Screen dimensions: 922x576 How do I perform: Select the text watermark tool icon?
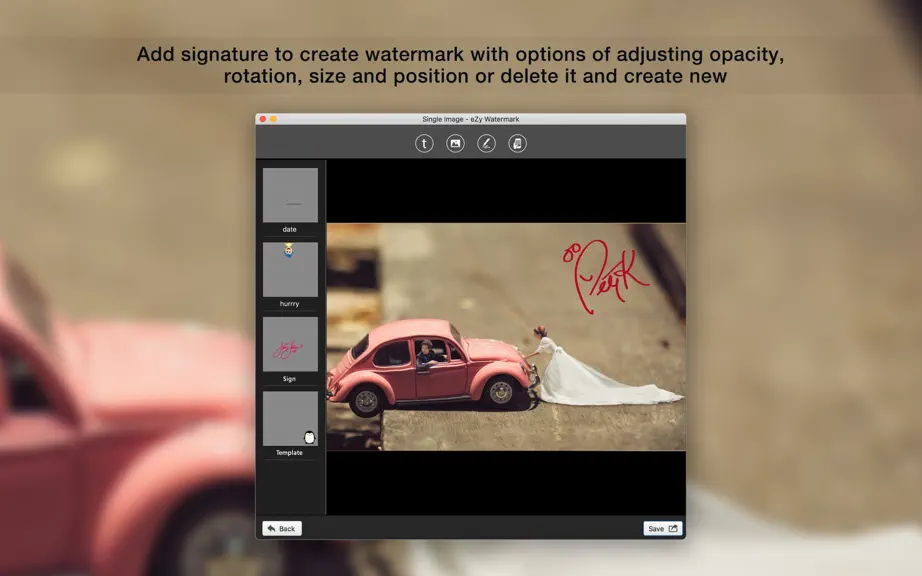(x=424, y=143)
